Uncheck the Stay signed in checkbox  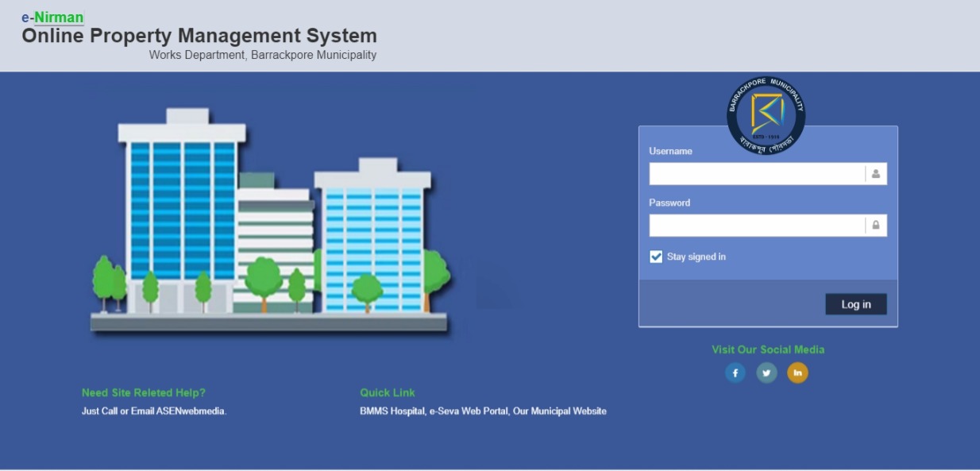[656, 257]
